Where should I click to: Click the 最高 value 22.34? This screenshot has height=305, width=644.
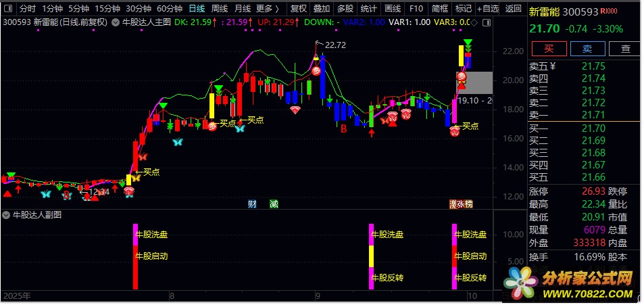click(593, 204)
